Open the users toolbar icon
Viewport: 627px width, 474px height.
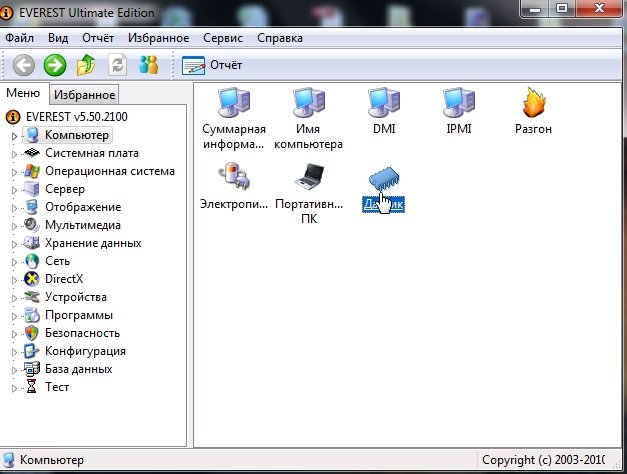(x=148, y=65)
